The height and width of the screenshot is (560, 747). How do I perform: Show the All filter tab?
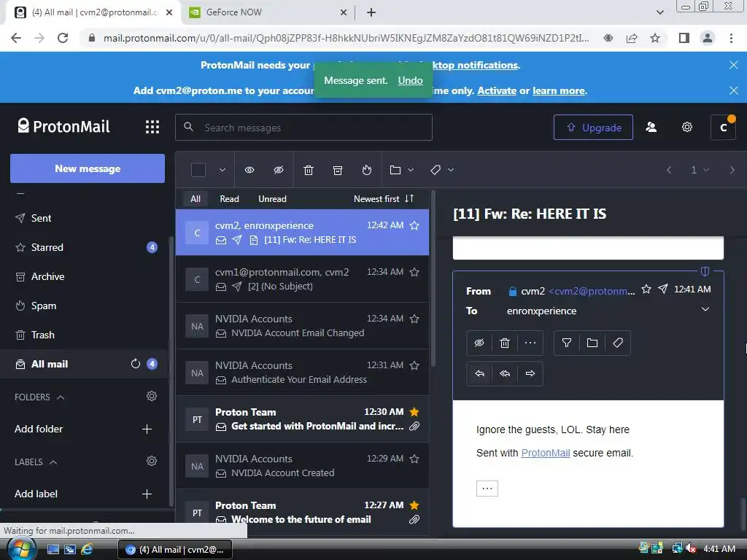(196, 199)
